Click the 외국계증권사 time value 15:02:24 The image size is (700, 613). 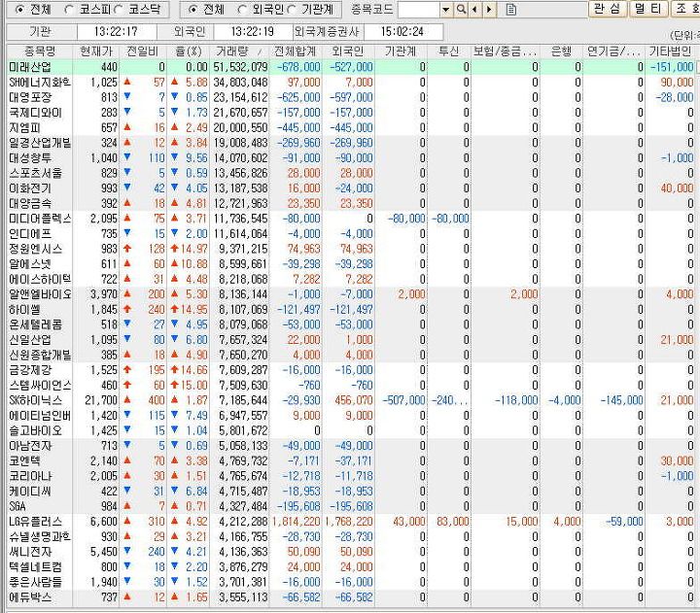tap(402, 32)
